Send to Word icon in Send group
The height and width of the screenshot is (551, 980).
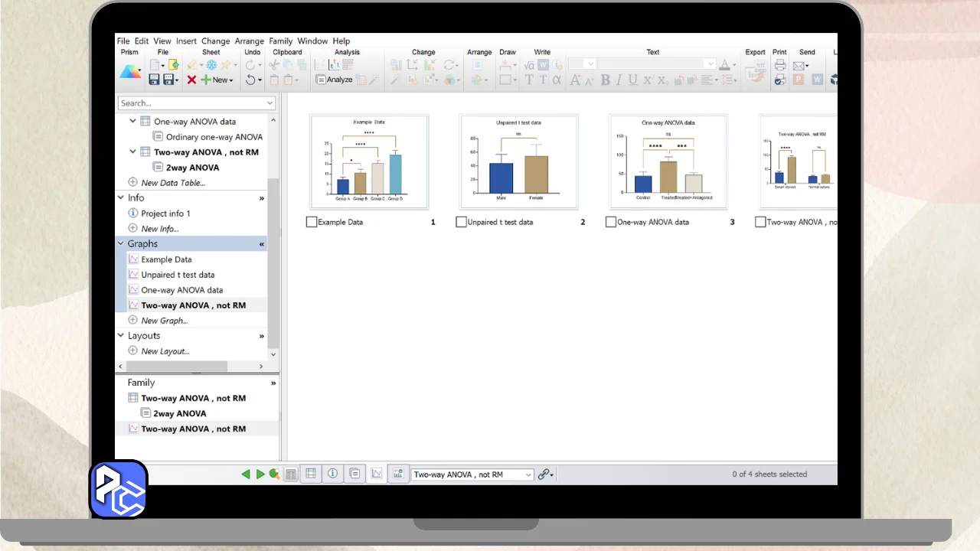[x=817, y=80]
